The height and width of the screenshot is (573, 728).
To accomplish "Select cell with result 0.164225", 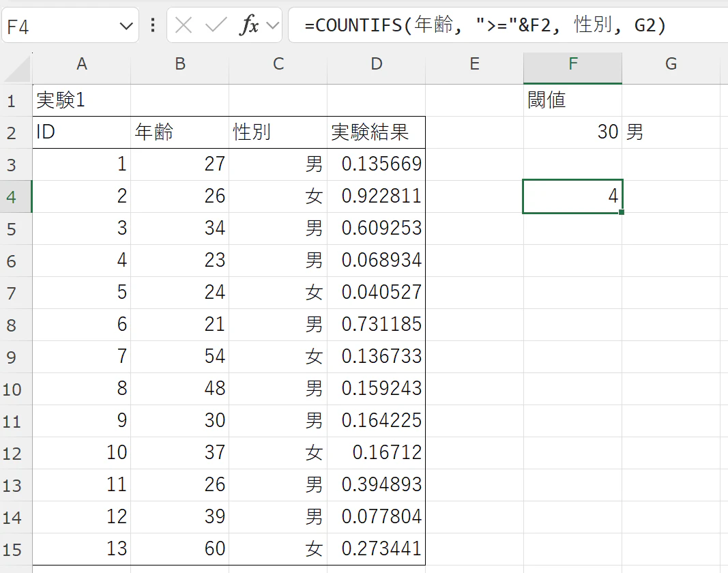I will tap(377, 421).
